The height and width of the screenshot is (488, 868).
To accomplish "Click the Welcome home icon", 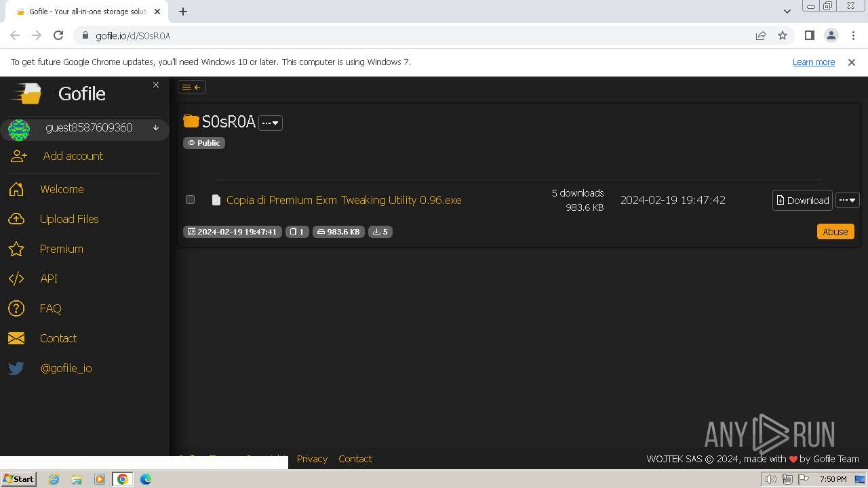I will [16, 189].
